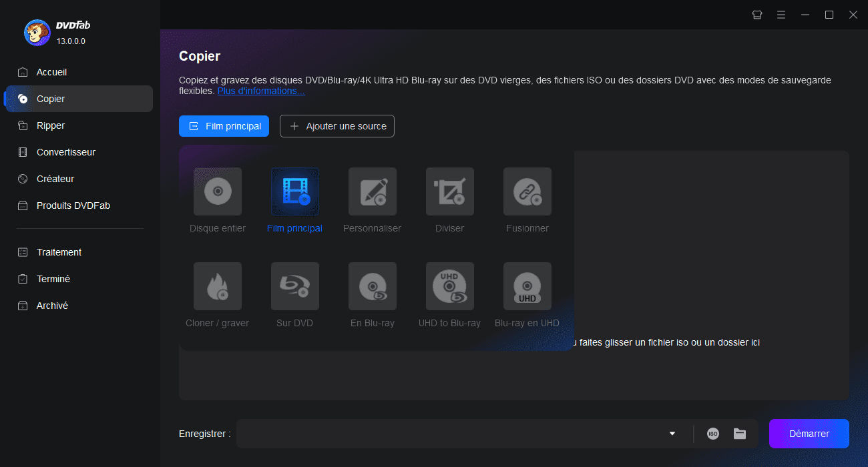The image size is (868, 467).
Task: Go to the Ripper module
Action: [51, 125]
